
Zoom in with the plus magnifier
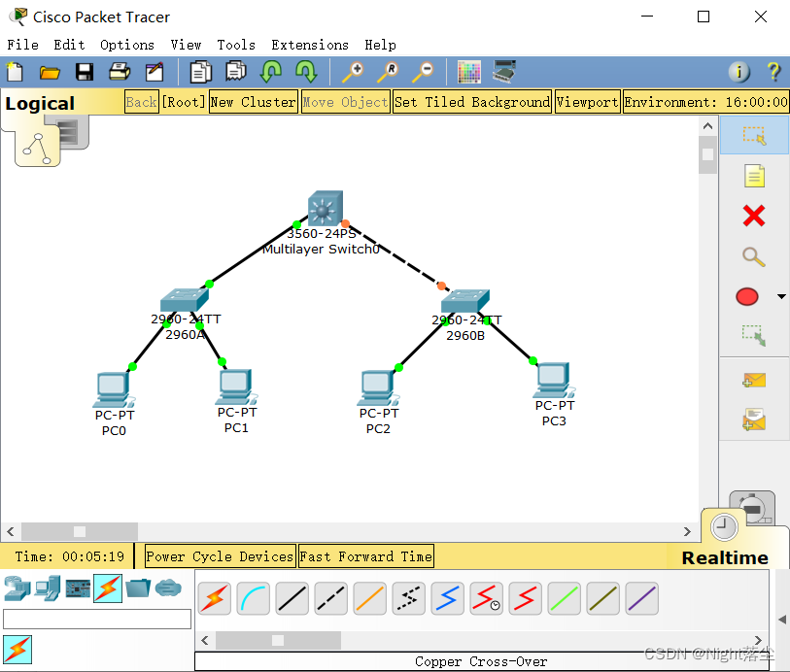[353, 72]
